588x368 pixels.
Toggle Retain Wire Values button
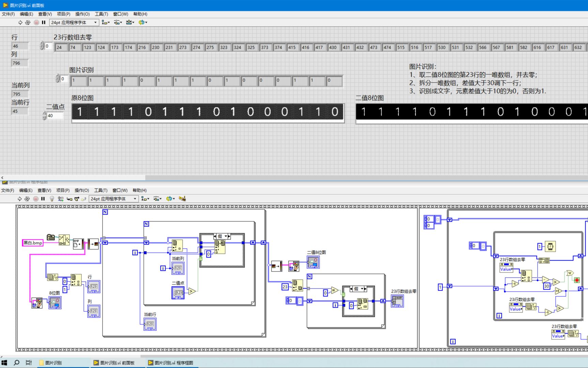tap(61, 199)
